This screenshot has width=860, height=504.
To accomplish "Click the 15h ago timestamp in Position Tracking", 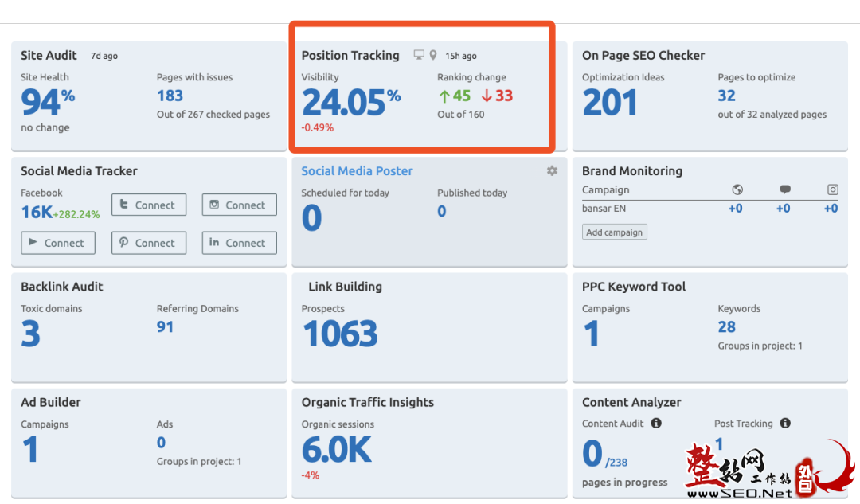I will [x=461, y=56].
